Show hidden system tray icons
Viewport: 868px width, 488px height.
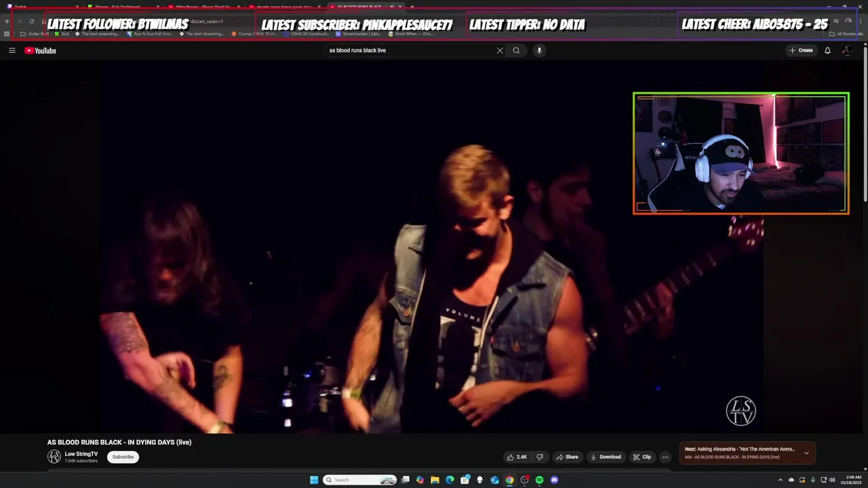click(781, 480)
